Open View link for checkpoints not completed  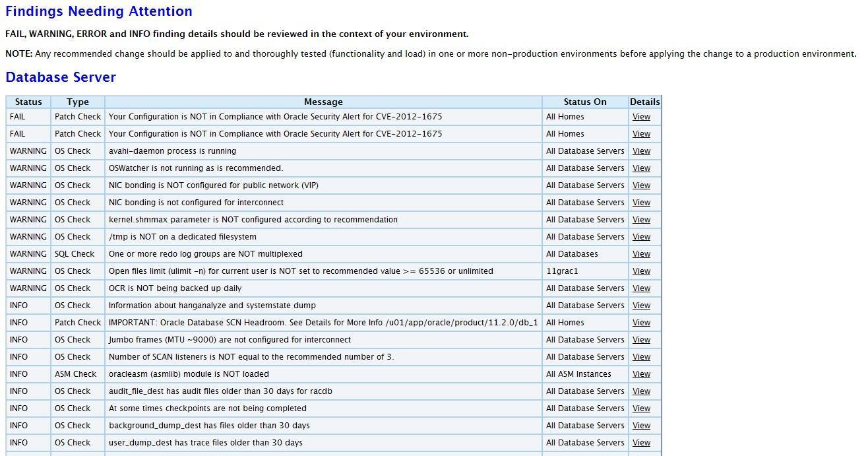pos(641,408)
